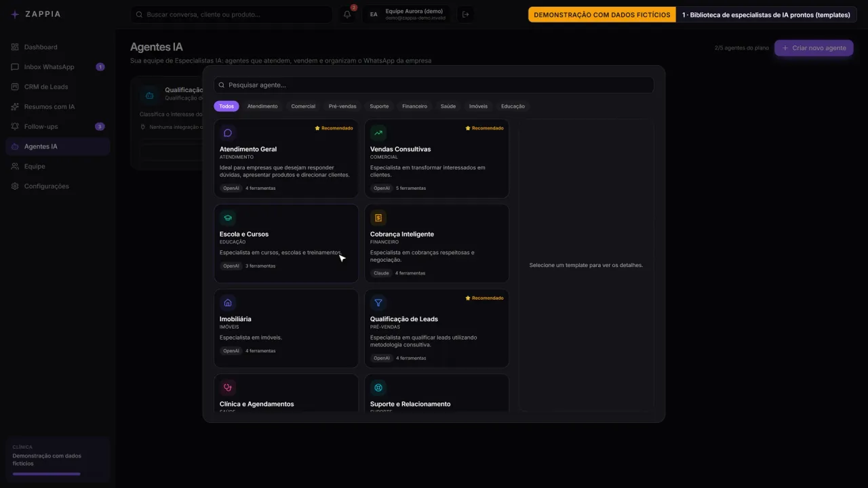The height and width of the screenshot is (488, 868).
Task: Open the Equipe Aurora (demo) account menu
Action: tap(407, 14)
